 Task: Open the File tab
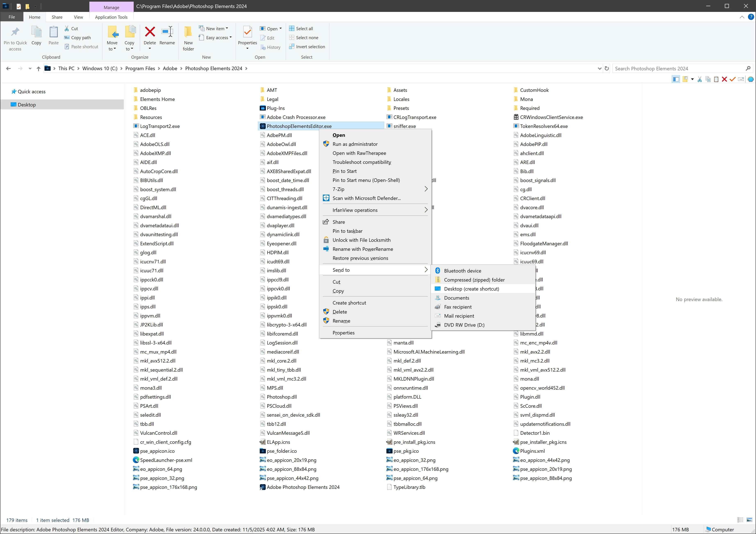(x=12, y=17)
